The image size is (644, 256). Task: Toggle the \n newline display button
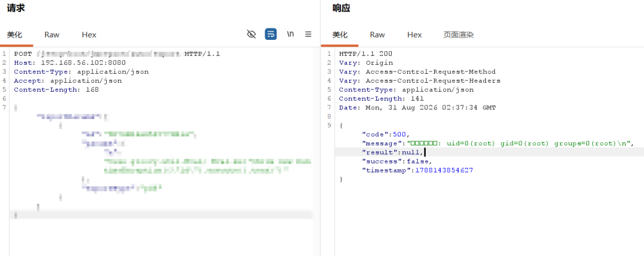(x=290, y=34)
